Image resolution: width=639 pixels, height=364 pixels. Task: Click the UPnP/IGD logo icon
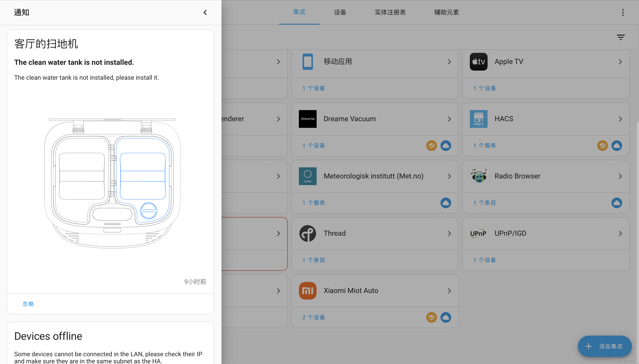[478, 233]
